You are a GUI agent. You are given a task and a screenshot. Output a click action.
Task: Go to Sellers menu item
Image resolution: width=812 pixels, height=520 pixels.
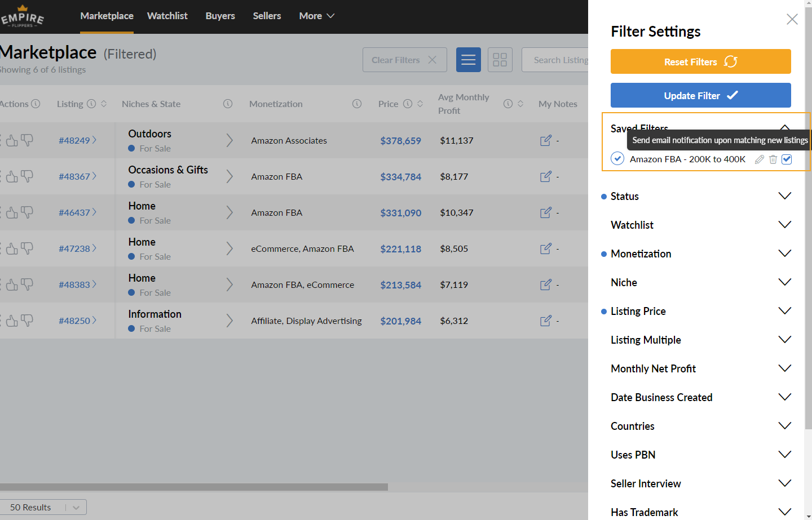pyautogui.click(x=267, y=16)
